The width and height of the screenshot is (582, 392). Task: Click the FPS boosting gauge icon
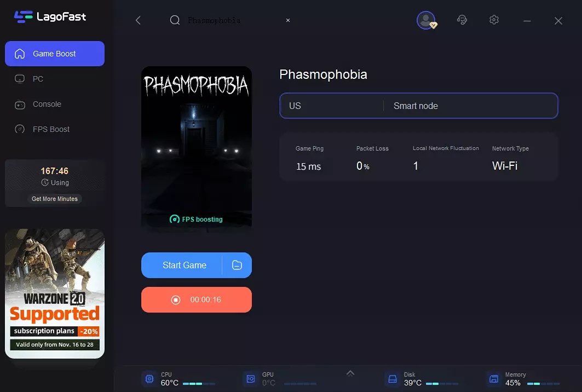point(175,219)
